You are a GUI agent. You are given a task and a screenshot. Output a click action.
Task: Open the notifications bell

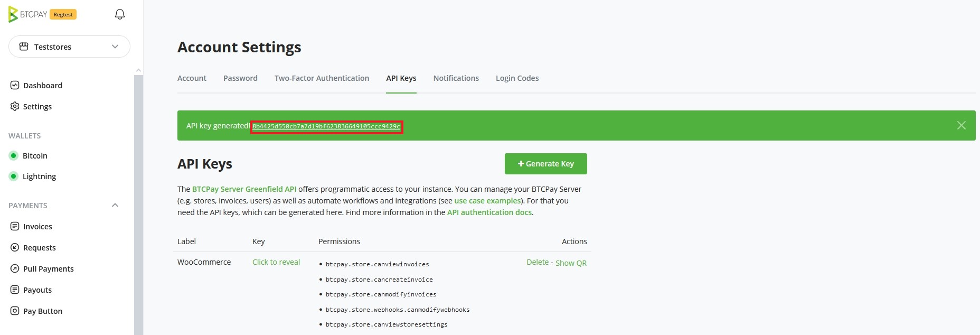coord(120,14)
